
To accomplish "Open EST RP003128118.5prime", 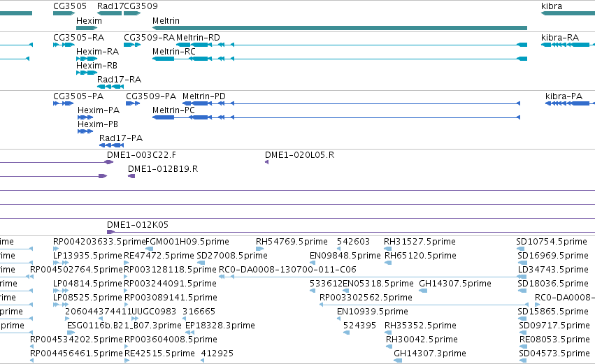I will coord(171,270).
